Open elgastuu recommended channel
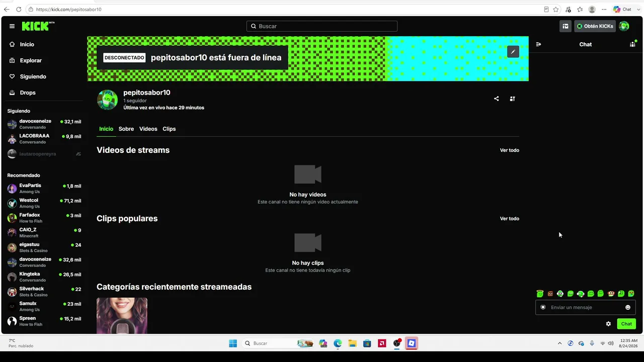644x362 pixels. (x=44, y=247)
